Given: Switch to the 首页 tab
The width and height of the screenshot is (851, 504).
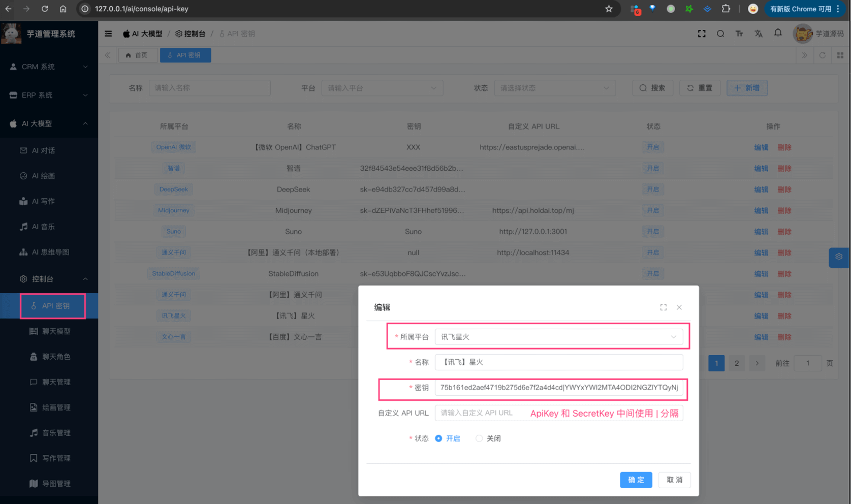Looking at the screenshot, I should (137, 55).
